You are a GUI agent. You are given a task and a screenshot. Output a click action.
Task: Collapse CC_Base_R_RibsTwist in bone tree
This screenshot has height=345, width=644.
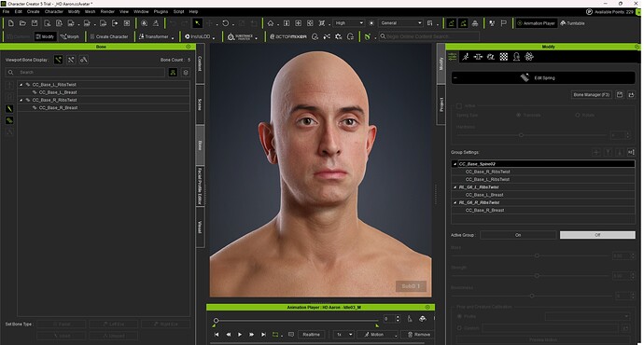[x=21, y=100]
